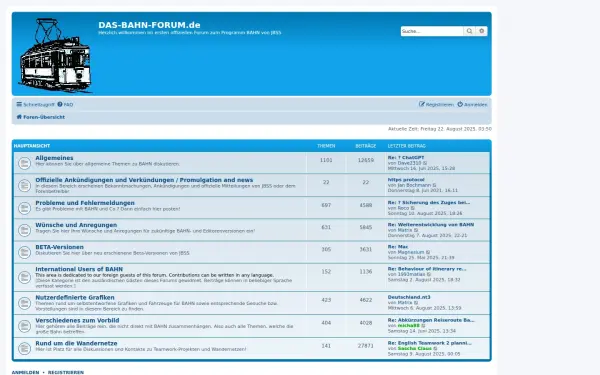Screen dimensions: 600x375
Task: Click the Registrieren link in navbar
Action: [x=436, y=104]
